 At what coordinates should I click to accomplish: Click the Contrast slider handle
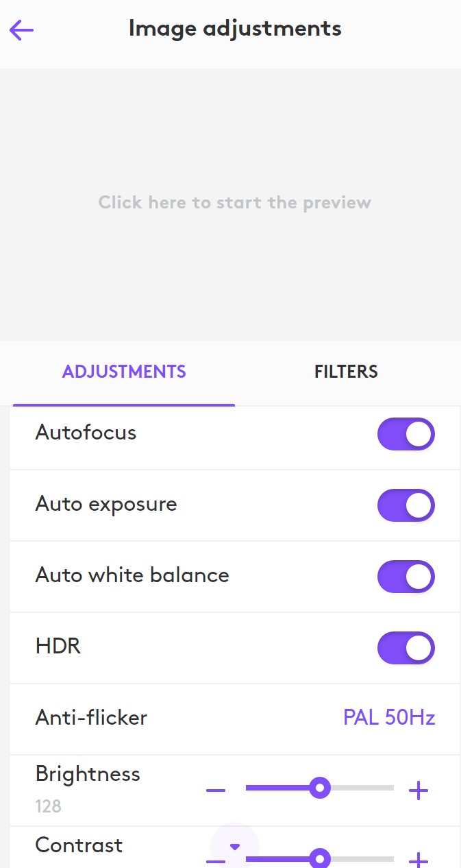318,858
